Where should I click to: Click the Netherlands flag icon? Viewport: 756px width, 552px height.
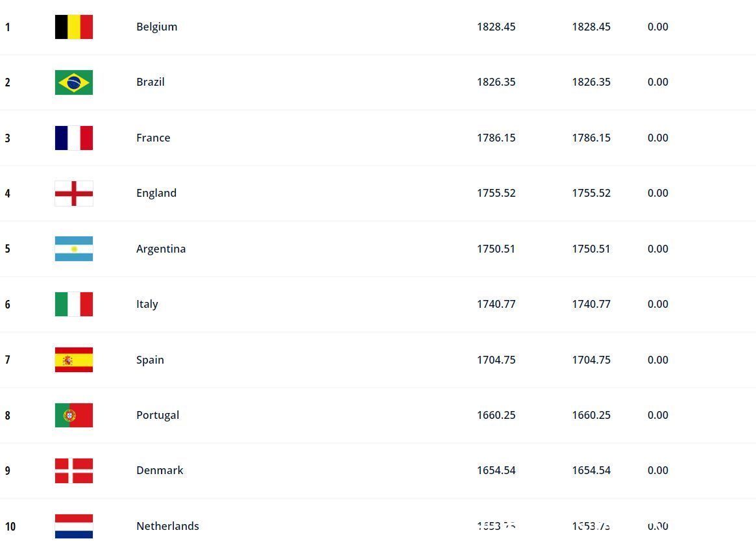tap(74, 526)
